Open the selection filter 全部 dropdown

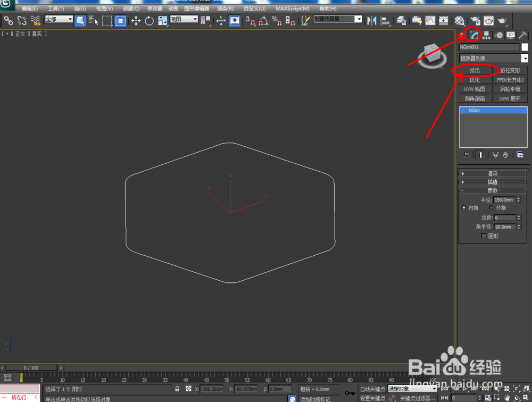[x=59, y=19]
